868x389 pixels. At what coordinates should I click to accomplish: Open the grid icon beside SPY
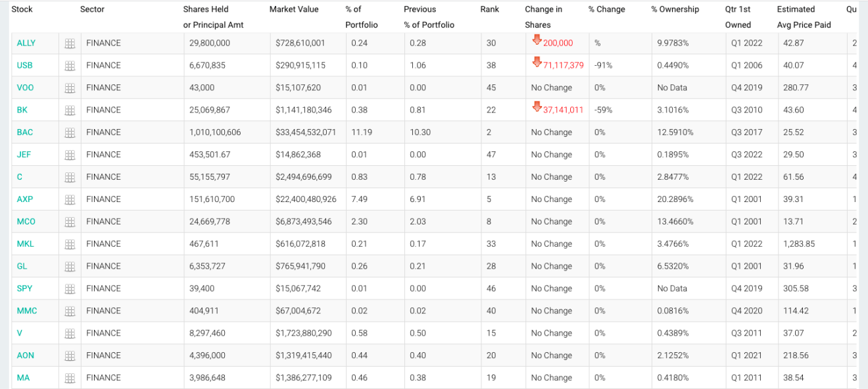(x=70, y=288)
